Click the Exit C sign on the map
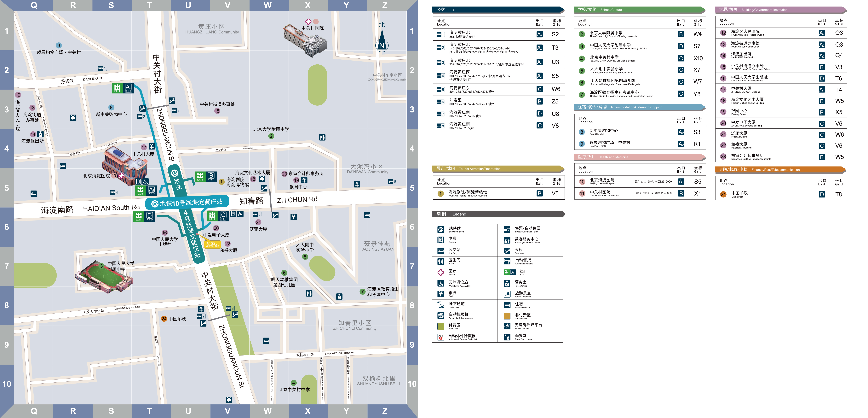Image resolution: width=868 pixels, height=418 pixels. (x=218, y=216)
